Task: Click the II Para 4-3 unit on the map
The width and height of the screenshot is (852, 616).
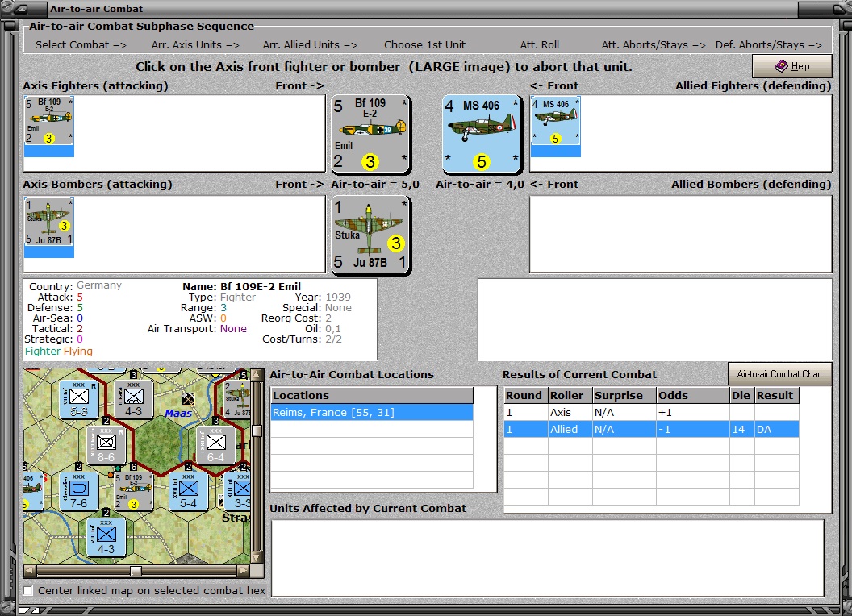Action: coord(133,399)
